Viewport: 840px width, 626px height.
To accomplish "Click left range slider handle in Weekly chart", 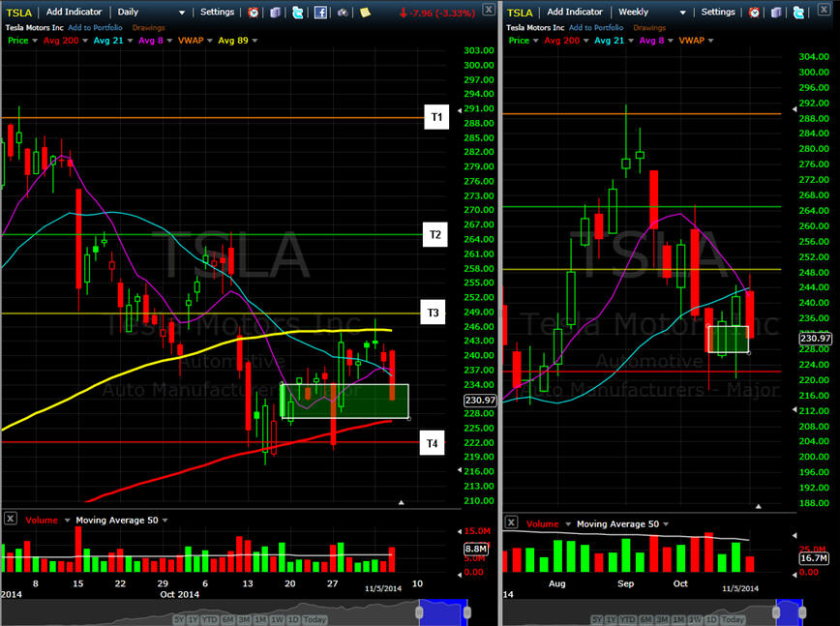I will pyautogui.click(x=776, y=611).
